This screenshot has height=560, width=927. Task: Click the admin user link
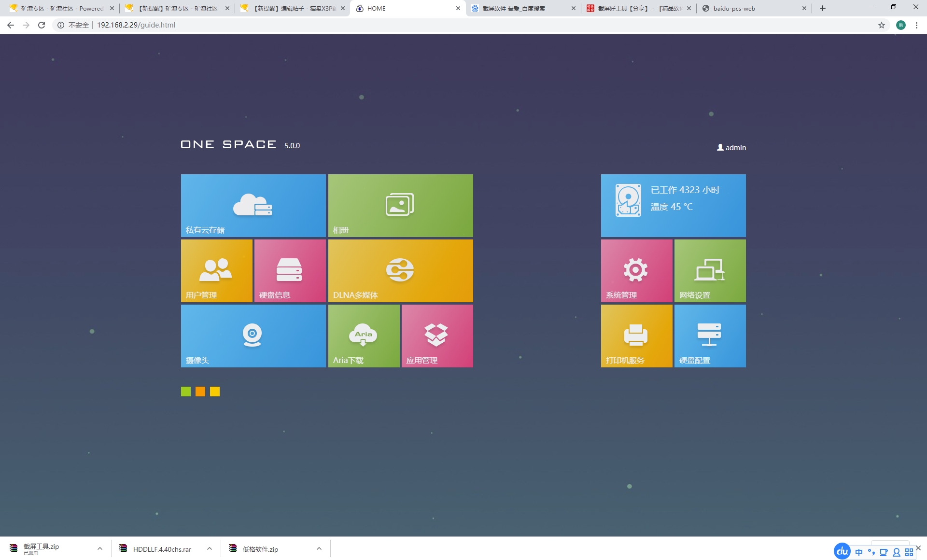[731, 147]
